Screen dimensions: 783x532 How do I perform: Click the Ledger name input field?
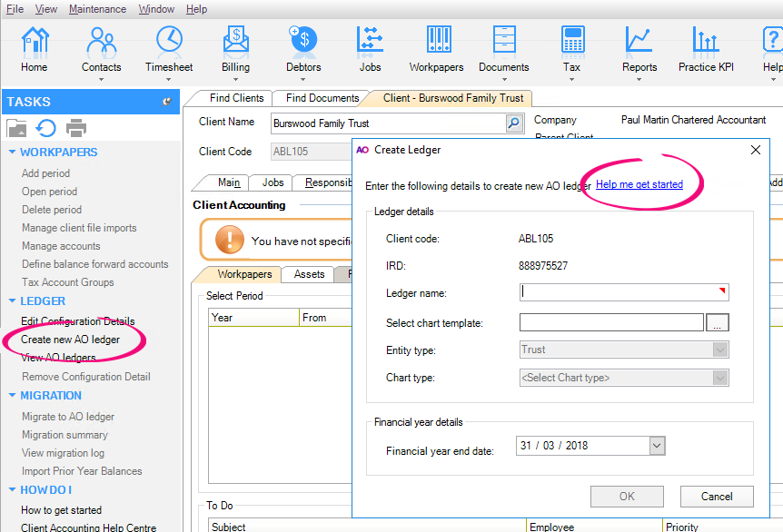click(624, 292)
